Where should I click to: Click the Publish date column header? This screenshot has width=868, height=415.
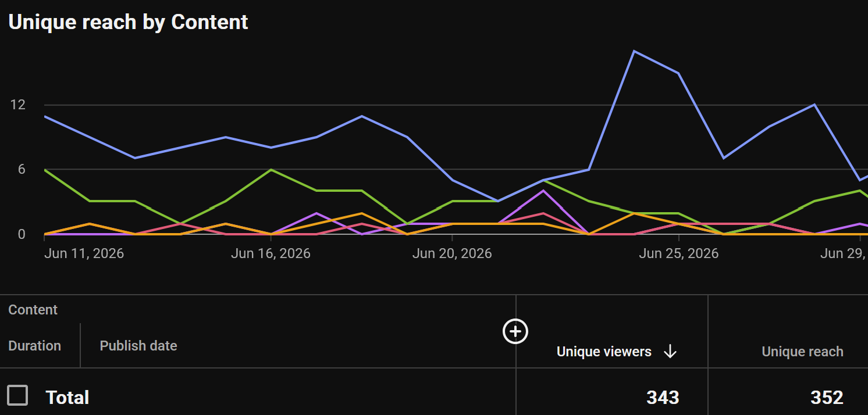(x=138, y=346)
